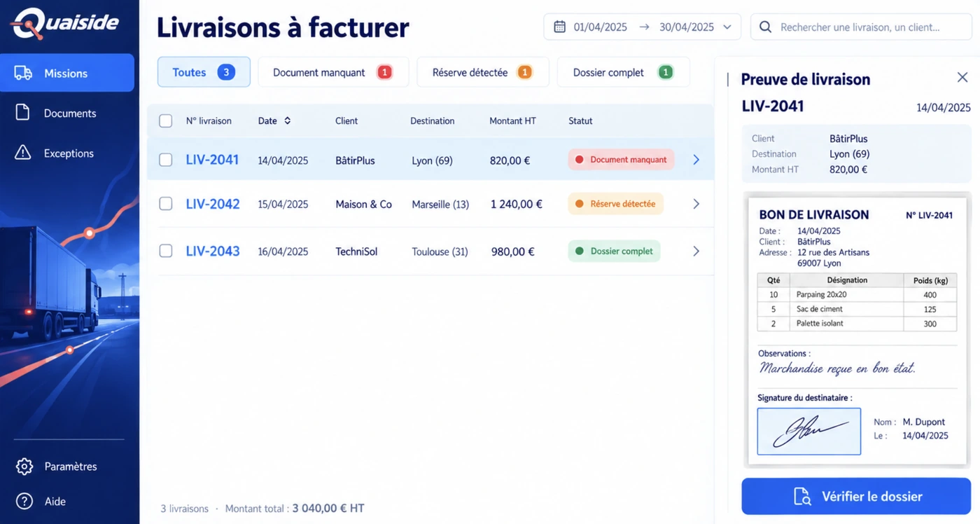Screen dimensions: 980x524
Task: Expand the LIV-2043 row chevron
Action: pyautogui.click(x=696, y=251)
